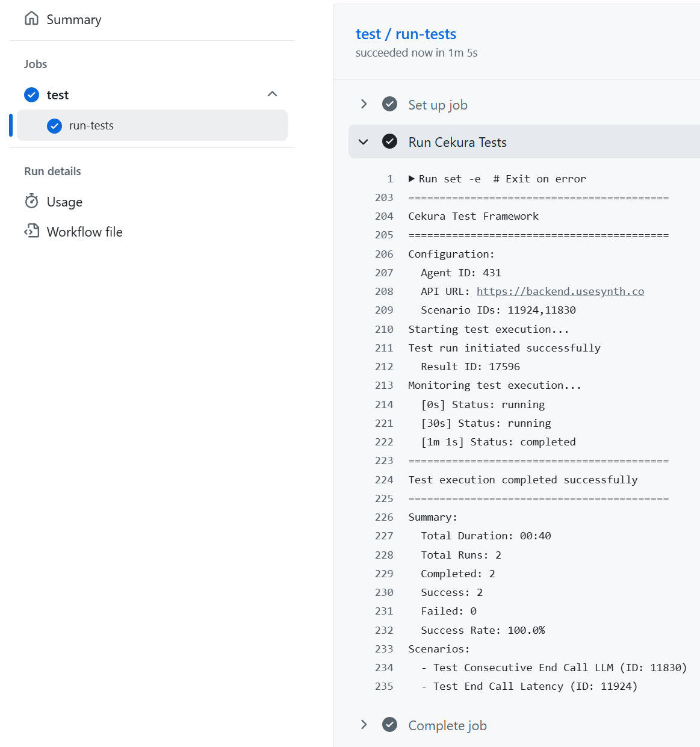Collapse the test job in the sidebar

tap(272, 94)
